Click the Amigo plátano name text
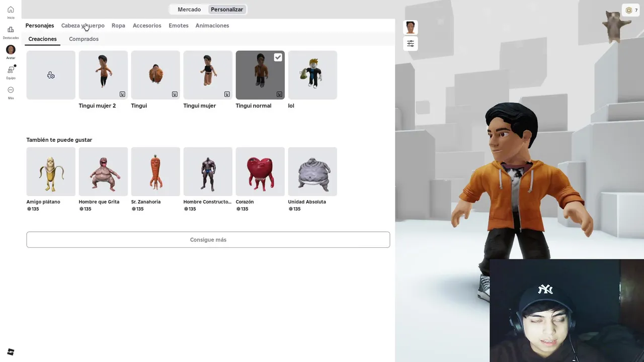This screenshot has width=644, height=362. click(x=43, y=202)
